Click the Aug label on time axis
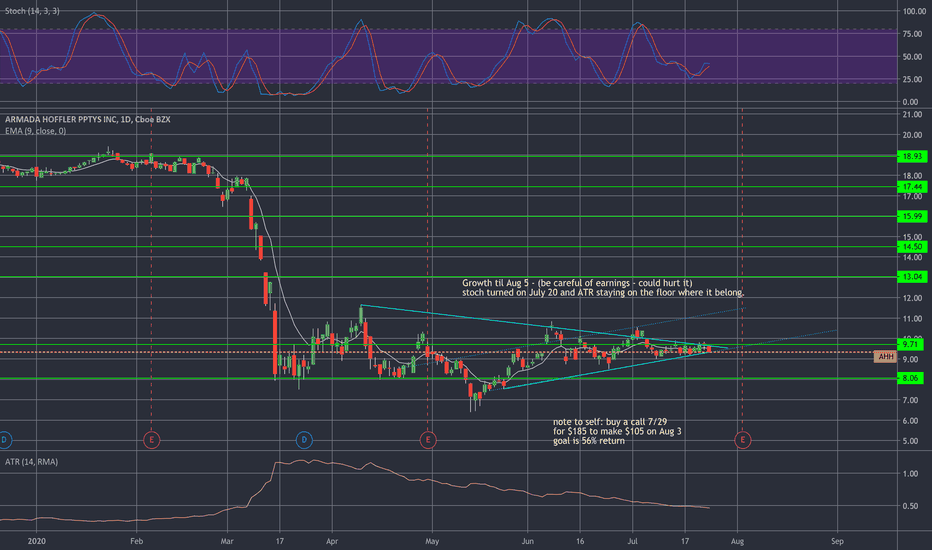This screenshot has height=550, width=932. coord(737,542)
